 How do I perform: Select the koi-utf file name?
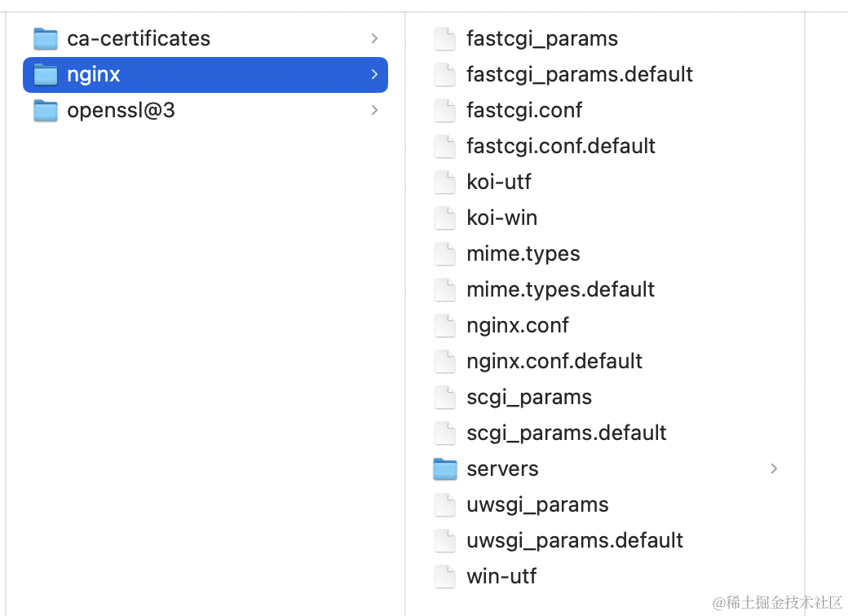pyautogui.click(x=499, y=182)
